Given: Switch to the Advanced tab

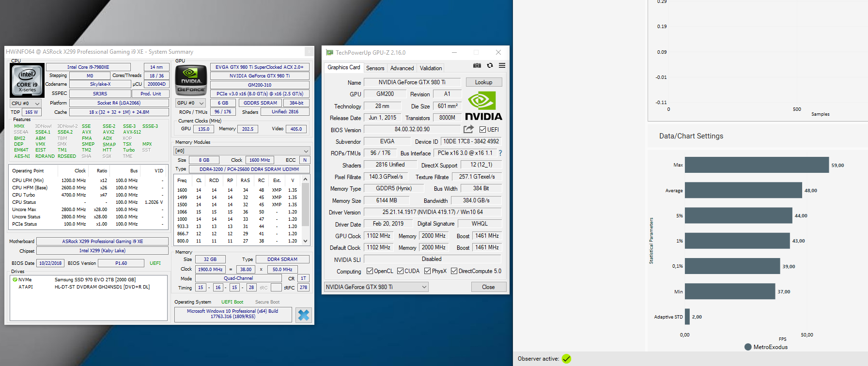Looking at the screenshot, I should click(402, 68).
